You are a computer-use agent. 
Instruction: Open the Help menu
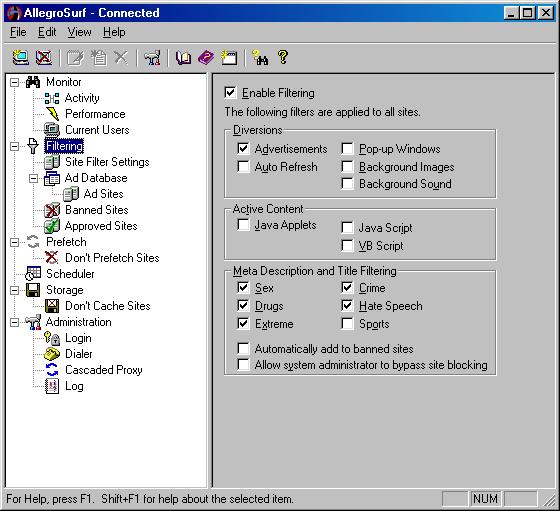click(114, 32)
